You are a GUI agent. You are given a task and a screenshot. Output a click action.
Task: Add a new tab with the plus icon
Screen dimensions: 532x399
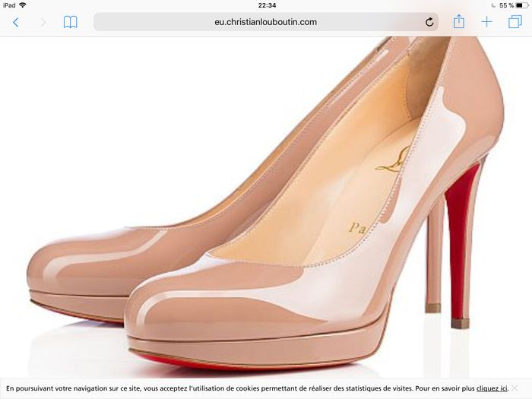click(486, 22)
